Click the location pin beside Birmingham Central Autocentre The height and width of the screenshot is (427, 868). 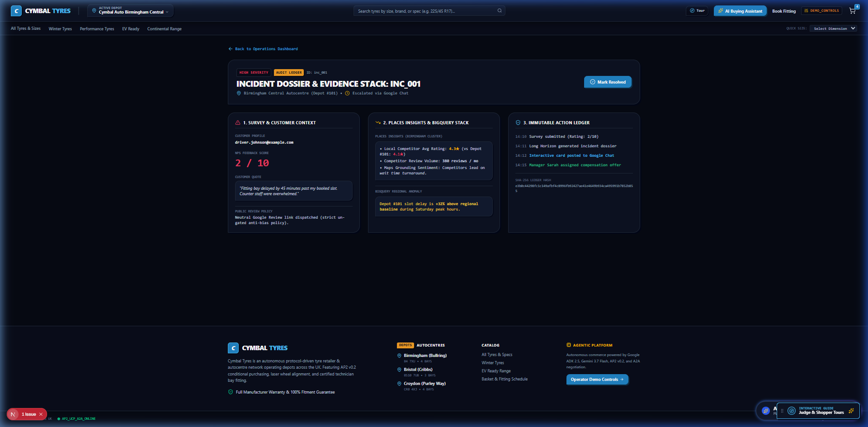point(239,93)
